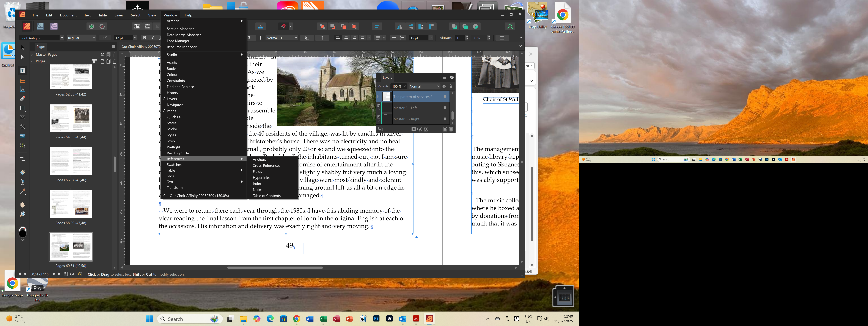This screenshot has width=868, height=326.
Task: Toggle visibility of 'The pattern of services f' layer
Action: pyautogui.click(x=445, y=97)
